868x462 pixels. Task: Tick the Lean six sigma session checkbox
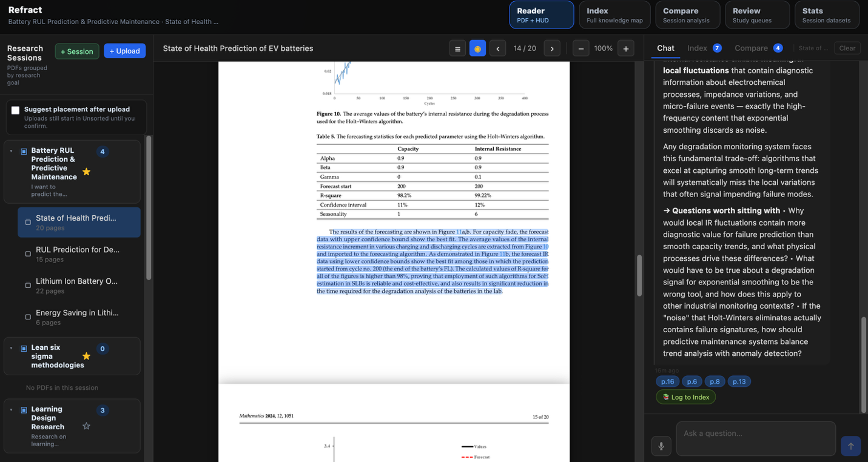click(24, 348)
